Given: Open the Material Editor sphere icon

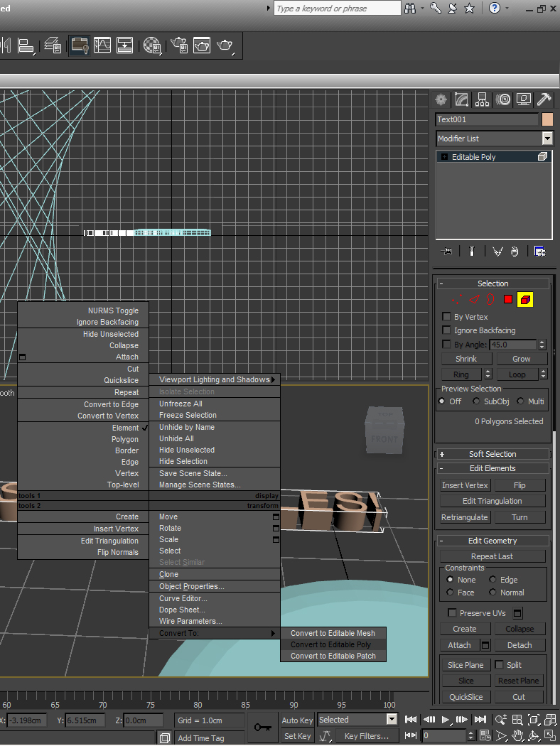Looking at the screenshot, I should 152,45.
